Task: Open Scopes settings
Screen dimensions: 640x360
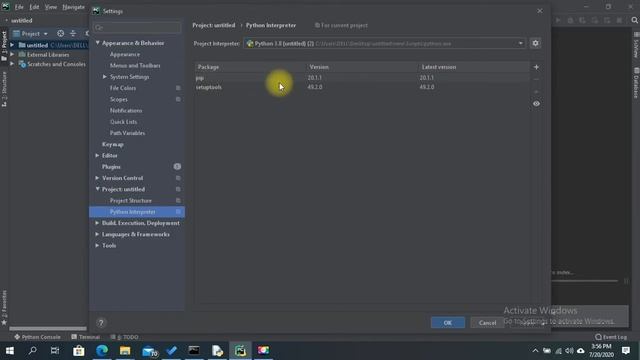Action: coord(118,100)
